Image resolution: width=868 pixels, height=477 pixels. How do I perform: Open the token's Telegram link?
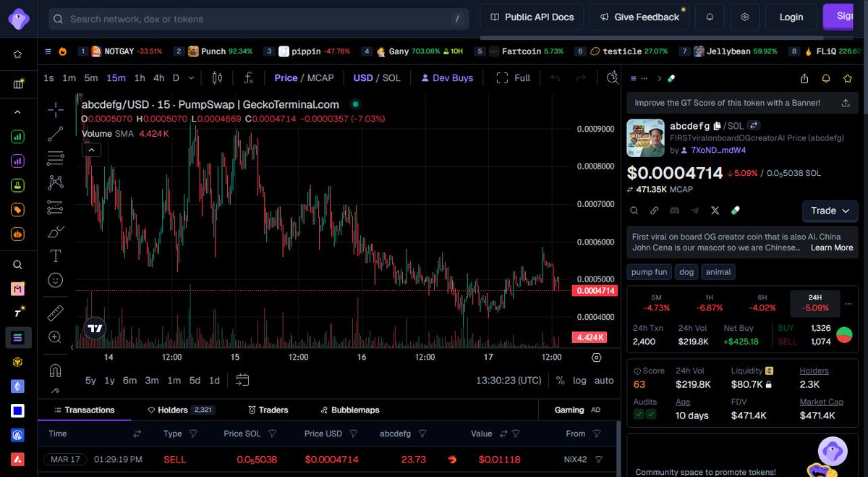coord(695,211)
